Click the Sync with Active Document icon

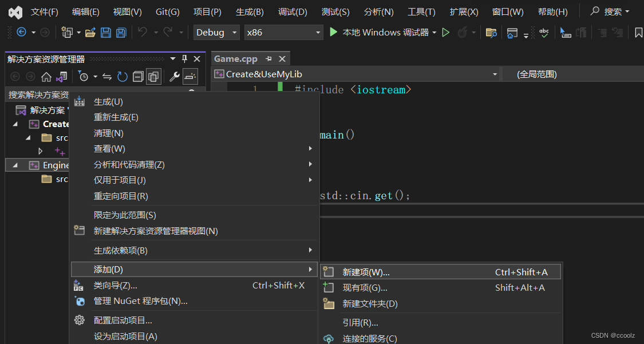click(107, 76)
